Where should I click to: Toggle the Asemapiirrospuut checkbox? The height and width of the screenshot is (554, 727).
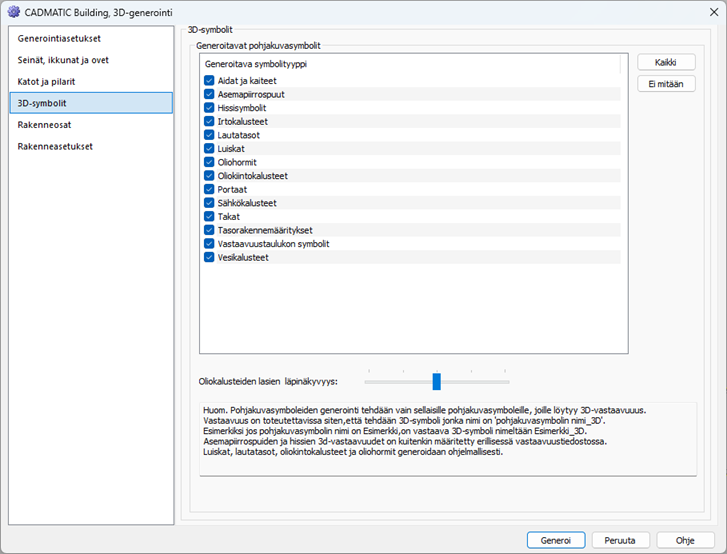coord(209,94)
